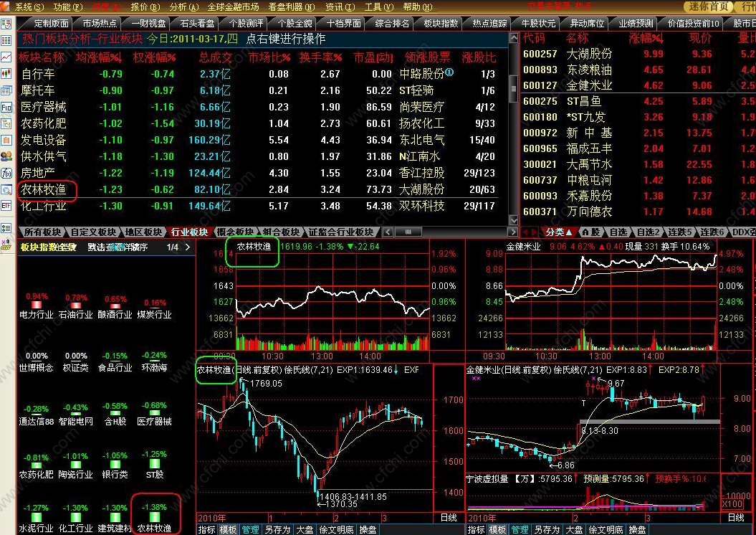756x535 pixels.
Task: Open the 报价(B) menu
Action: 145,6
